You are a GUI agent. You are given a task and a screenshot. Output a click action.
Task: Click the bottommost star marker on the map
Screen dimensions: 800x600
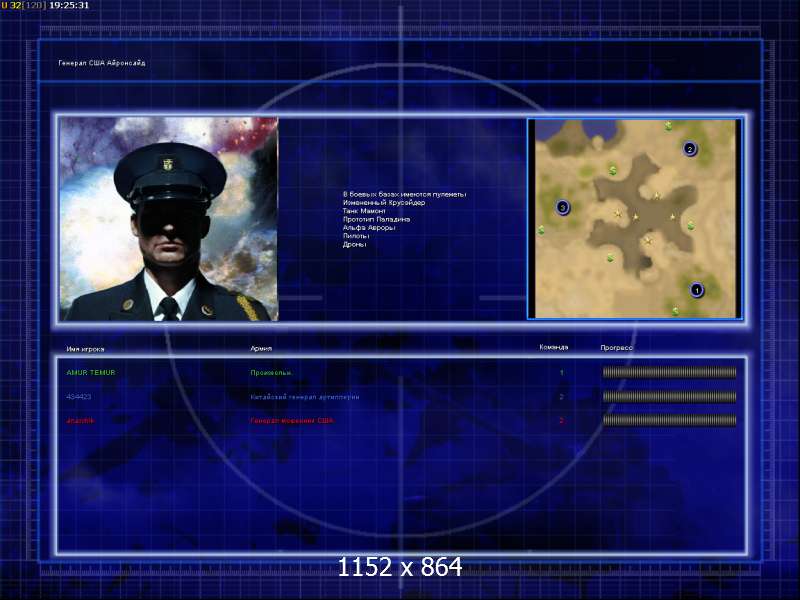click(648, 240)
